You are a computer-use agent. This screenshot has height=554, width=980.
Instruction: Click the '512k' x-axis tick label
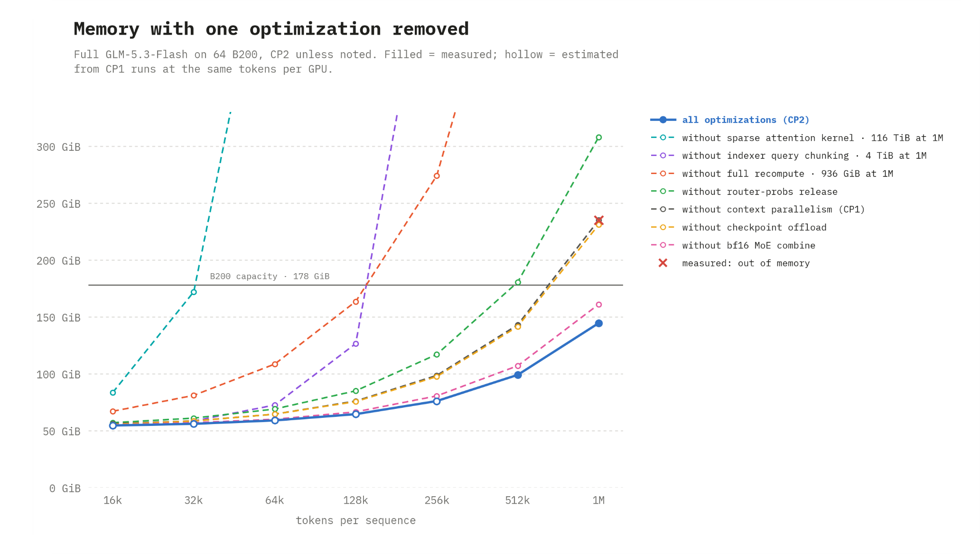click(518, 500)
